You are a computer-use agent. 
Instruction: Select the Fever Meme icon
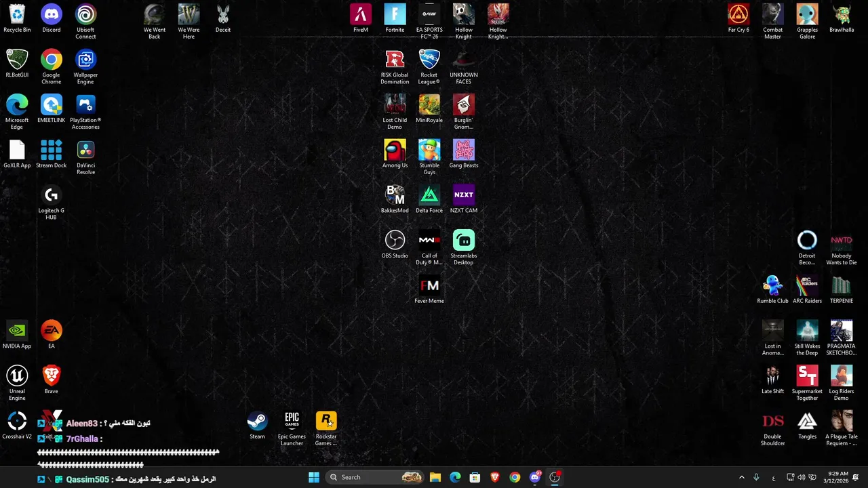click(429, 290)
